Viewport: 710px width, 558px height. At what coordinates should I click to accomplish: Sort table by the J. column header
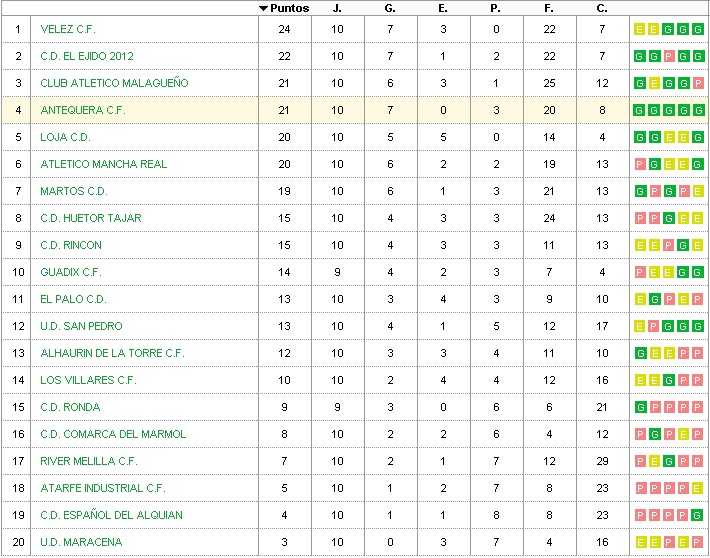pyautogui.click(x=337, y=8)
